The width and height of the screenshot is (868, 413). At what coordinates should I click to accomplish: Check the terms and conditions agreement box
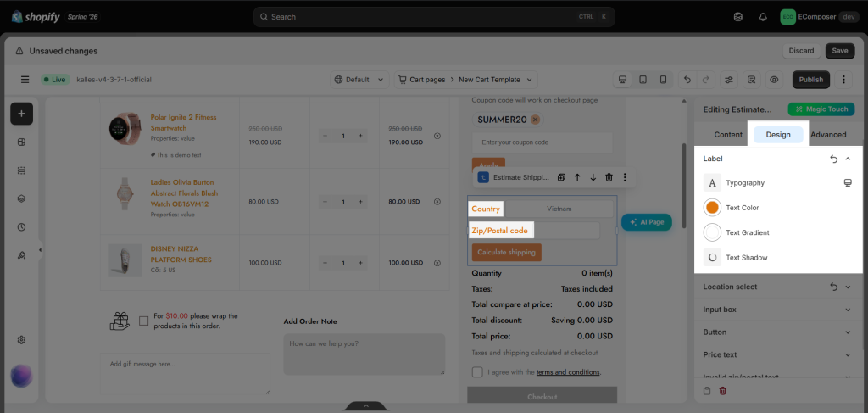coord(477,372)
